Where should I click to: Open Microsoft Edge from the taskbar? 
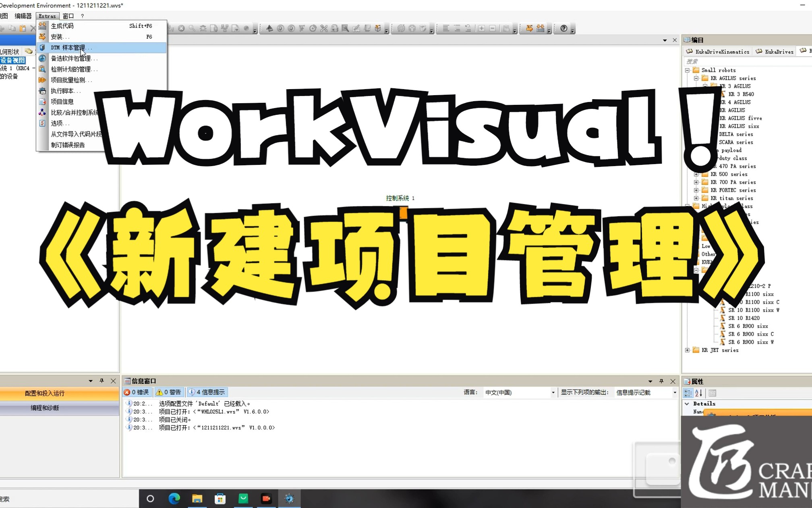[174, 499]
